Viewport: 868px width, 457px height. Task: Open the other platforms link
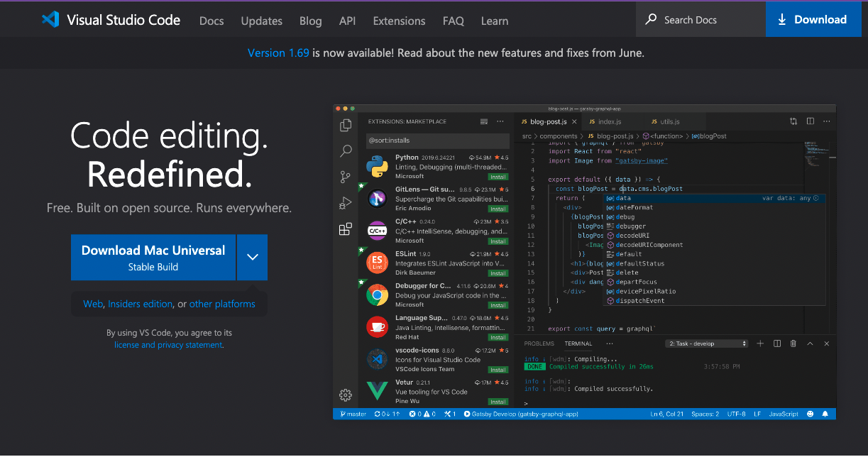coord(222,304)
